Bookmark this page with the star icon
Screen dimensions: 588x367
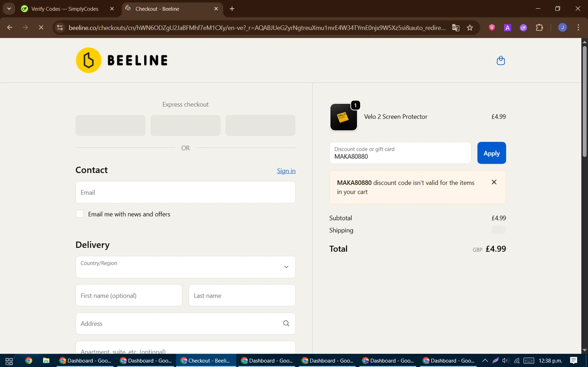click(470, 27)
